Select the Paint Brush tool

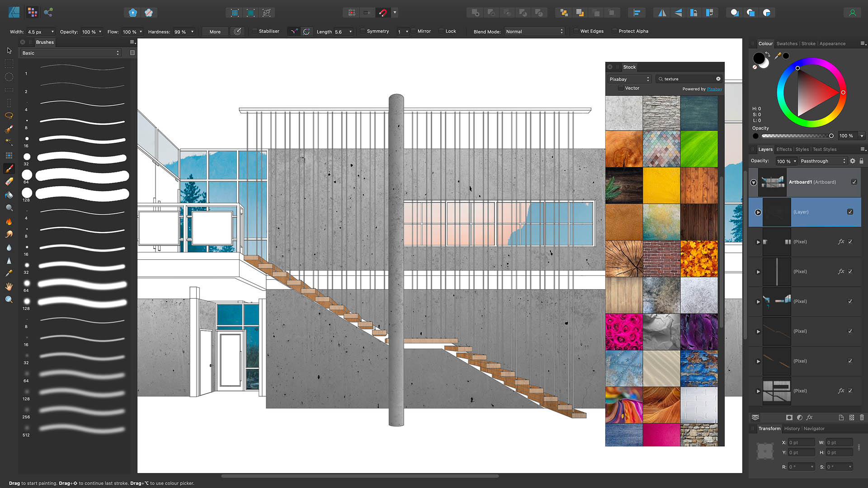(x=8, y=169)
